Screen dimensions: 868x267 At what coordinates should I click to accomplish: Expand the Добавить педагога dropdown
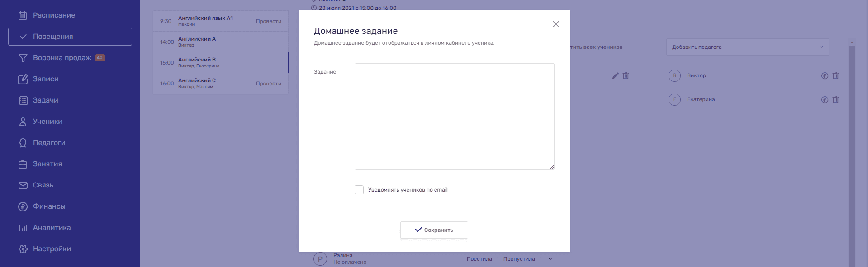[747, 47]
